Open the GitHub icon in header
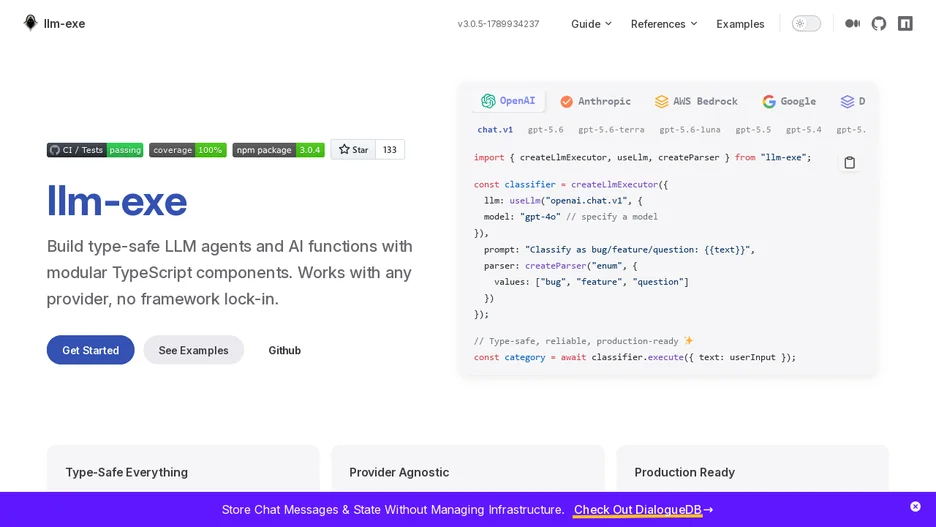Screen dimensions: 936x527 click(x=879, y=23)
